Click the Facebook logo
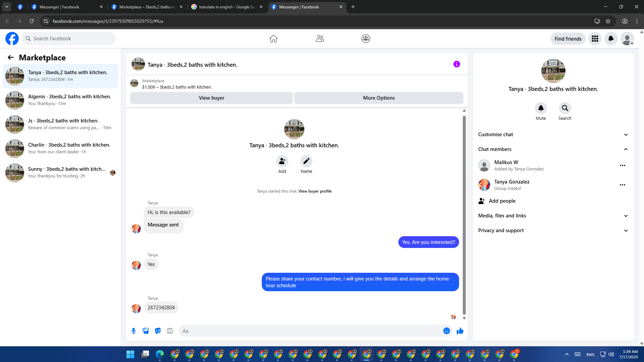 [12, 39]
